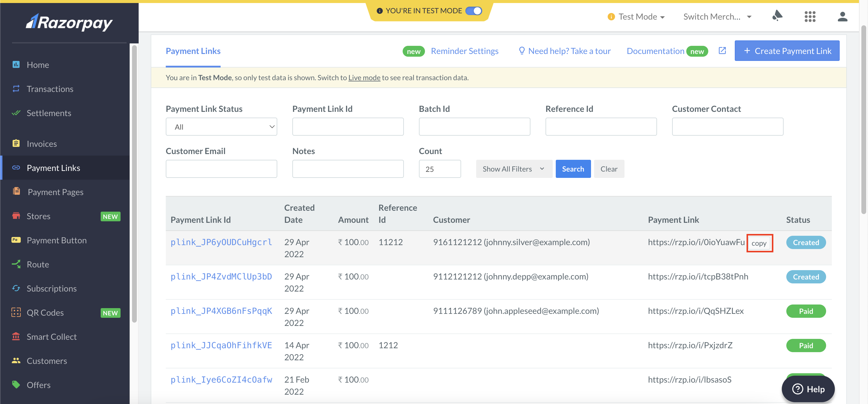
Task: Click the Invoices clipboard icon
Action: pyautogui.click(x=16, y=143)
